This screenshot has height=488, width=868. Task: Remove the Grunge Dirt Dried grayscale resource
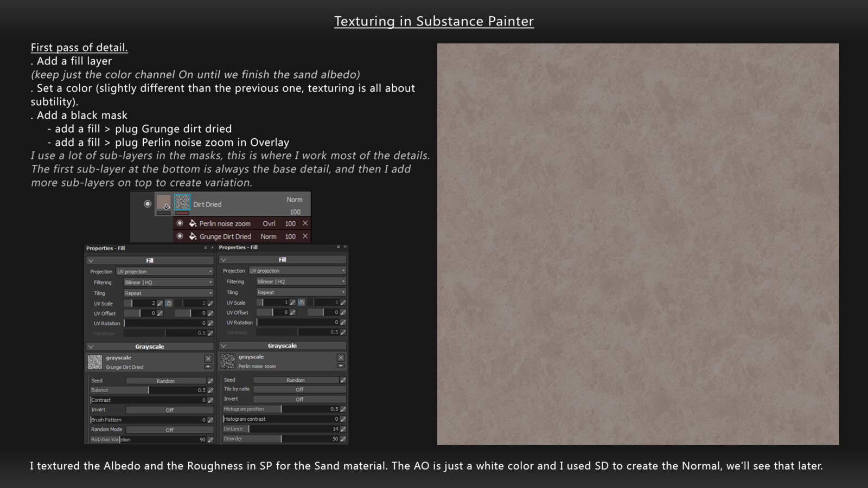point(208,358)
